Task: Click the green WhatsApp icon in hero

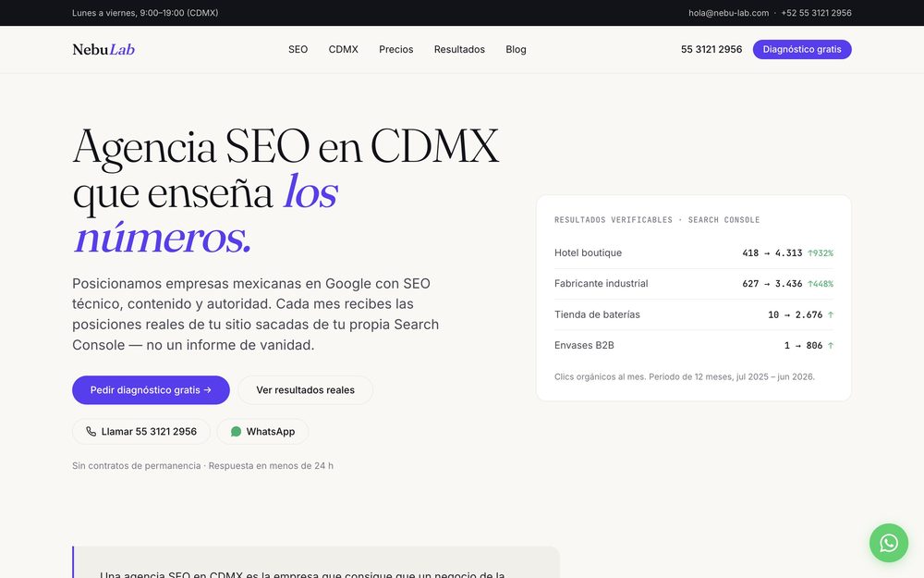Action: (x=236, y=432)
